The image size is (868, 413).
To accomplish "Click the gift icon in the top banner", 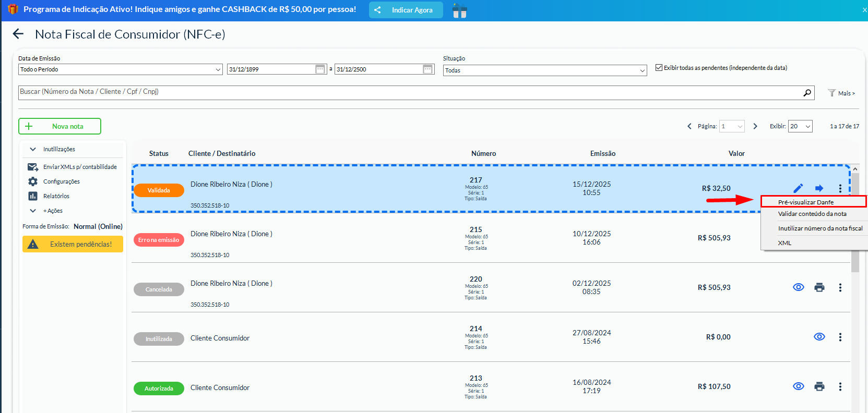I will (459, 10).
